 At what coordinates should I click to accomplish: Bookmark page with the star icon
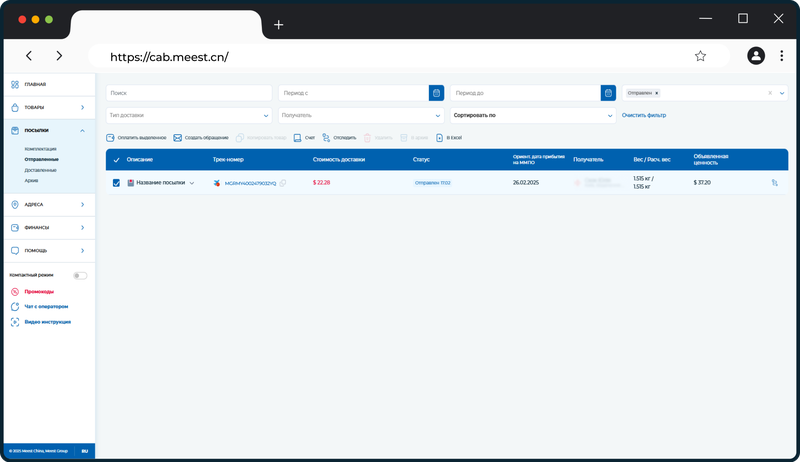700,56
